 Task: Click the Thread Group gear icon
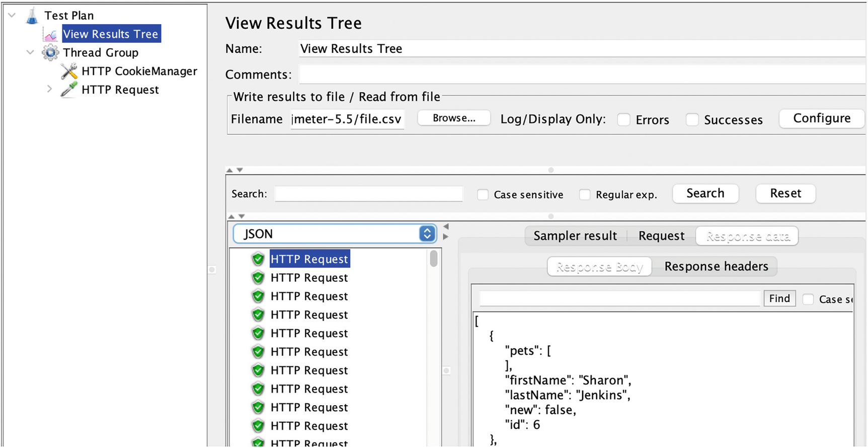click(50, 52)
